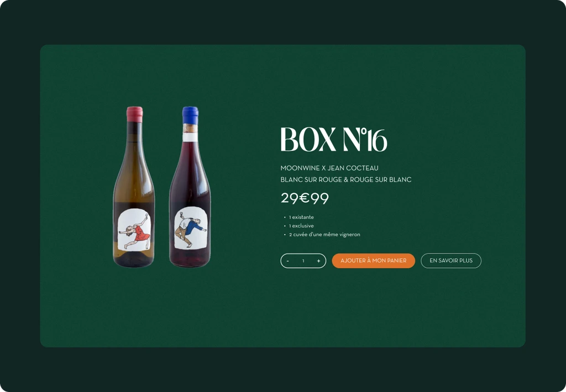Increase quantity with the plus button

tap(318, 261)
